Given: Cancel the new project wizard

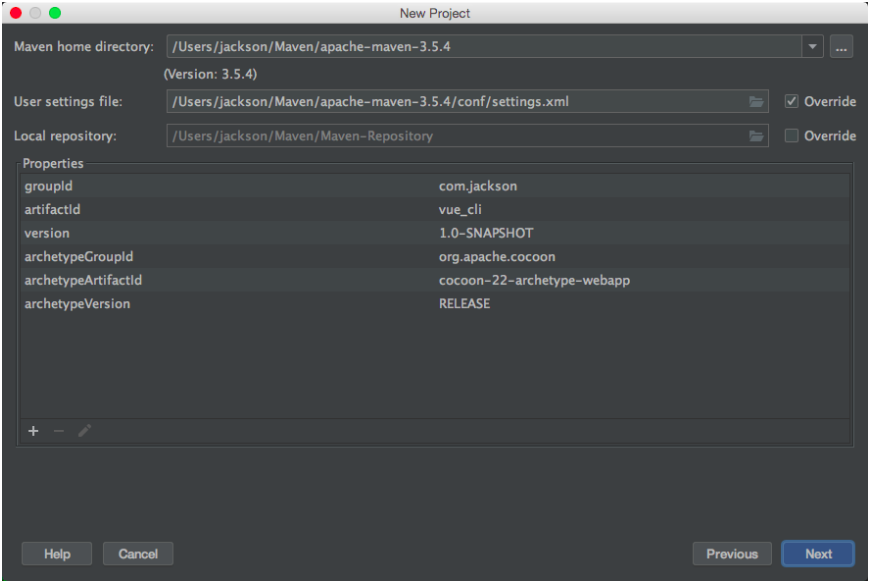Looking at the screenshot, I should pyautogui.click(x=138, y=554).
